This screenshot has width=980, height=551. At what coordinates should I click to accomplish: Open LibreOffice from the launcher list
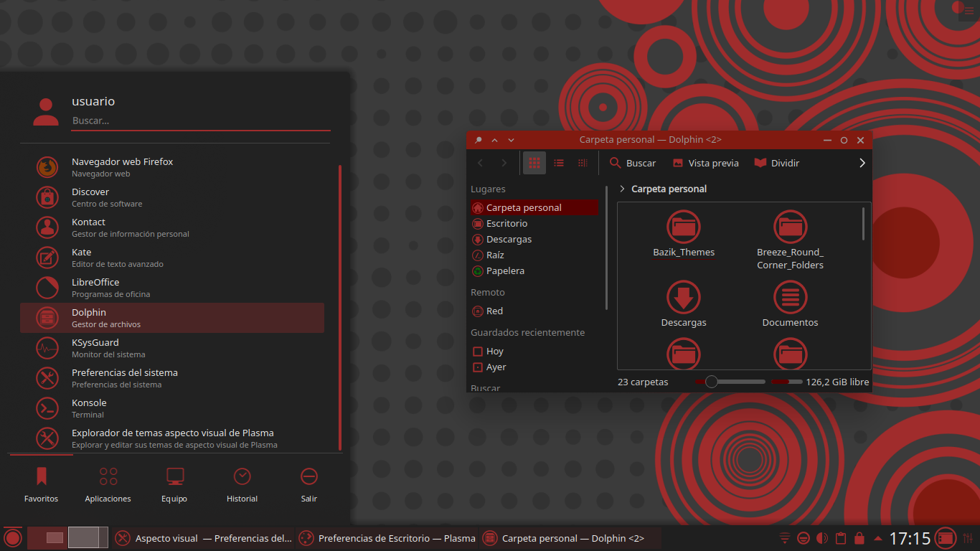172,288
